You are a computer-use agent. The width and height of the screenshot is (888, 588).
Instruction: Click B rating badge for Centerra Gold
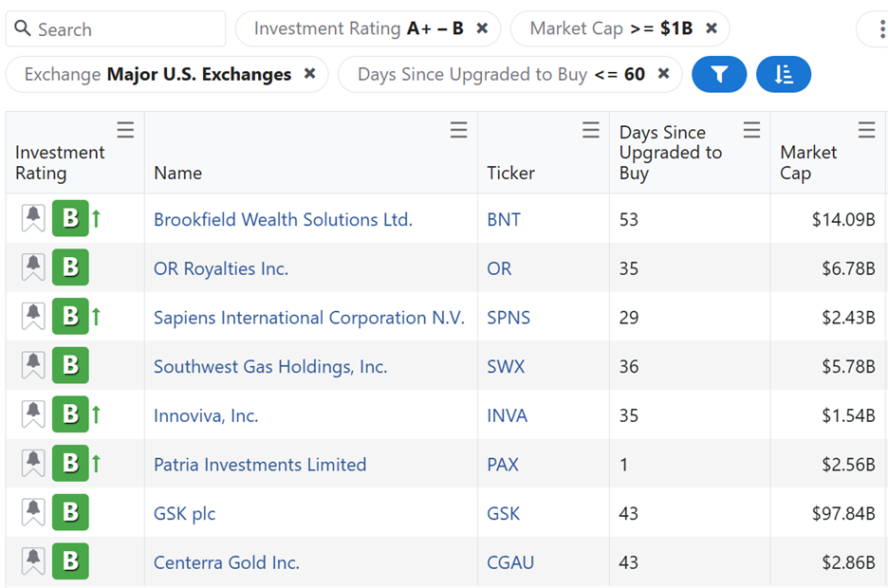[70, 562]
